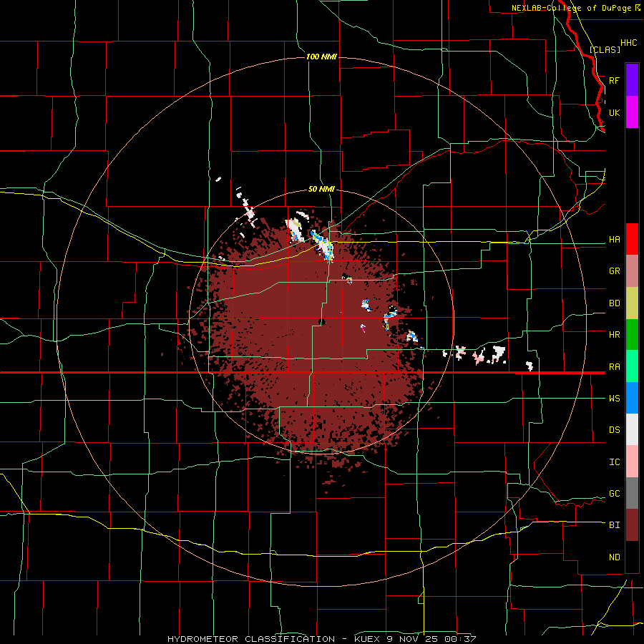The width and height of the screenshot is (644, 644).
Task: Click the Hydrometeor Classification KUEX caption
Action: click(x=321, y=639)
